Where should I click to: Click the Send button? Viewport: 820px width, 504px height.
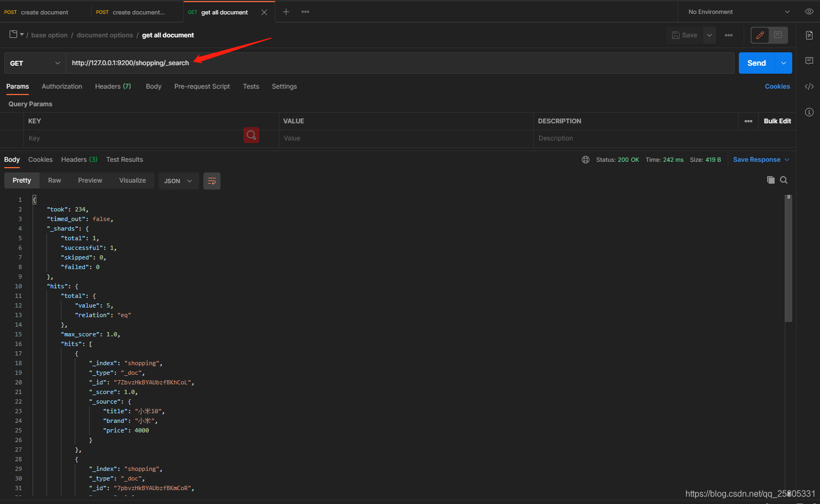(756, 62)
